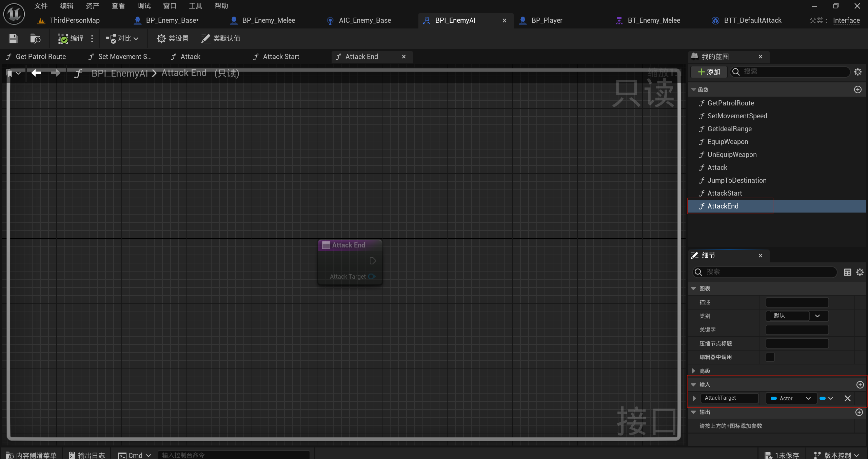The image size is (868, 459).
Task: Click the browse to asset icon
Action: coord(35,39)
